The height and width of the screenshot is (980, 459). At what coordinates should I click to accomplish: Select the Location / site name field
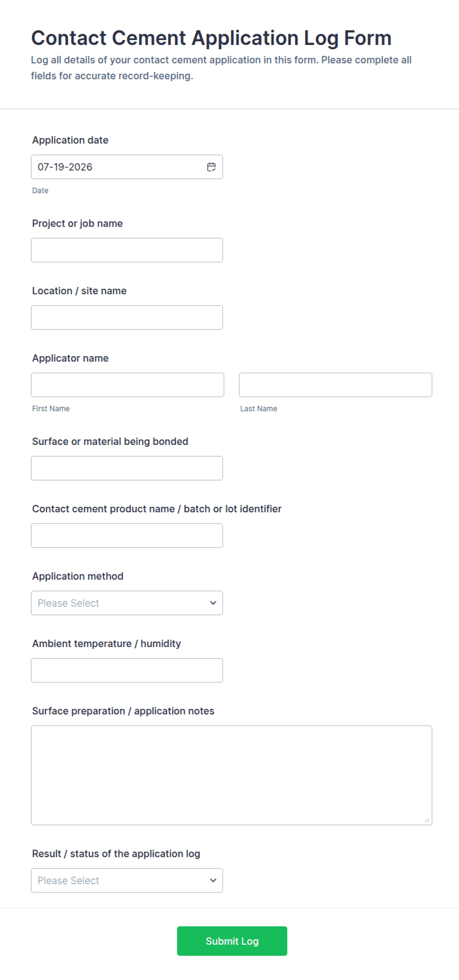click(127, 318)
